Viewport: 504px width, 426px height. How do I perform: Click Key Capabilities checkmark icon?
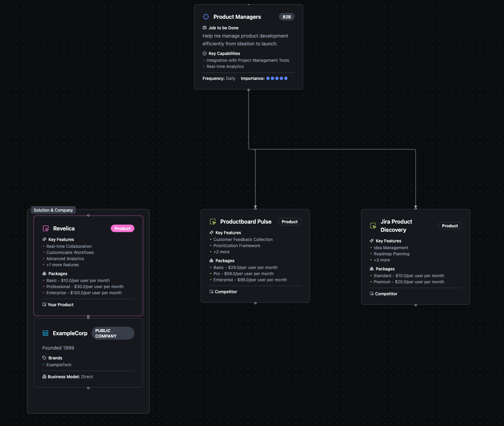(x=205, y=53)
